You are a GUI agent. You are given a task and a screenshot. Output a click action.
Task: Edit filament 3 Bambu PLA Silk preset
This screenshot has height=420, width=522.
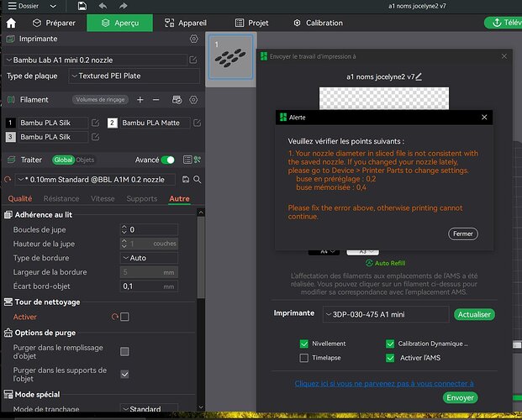pos(95,137)
